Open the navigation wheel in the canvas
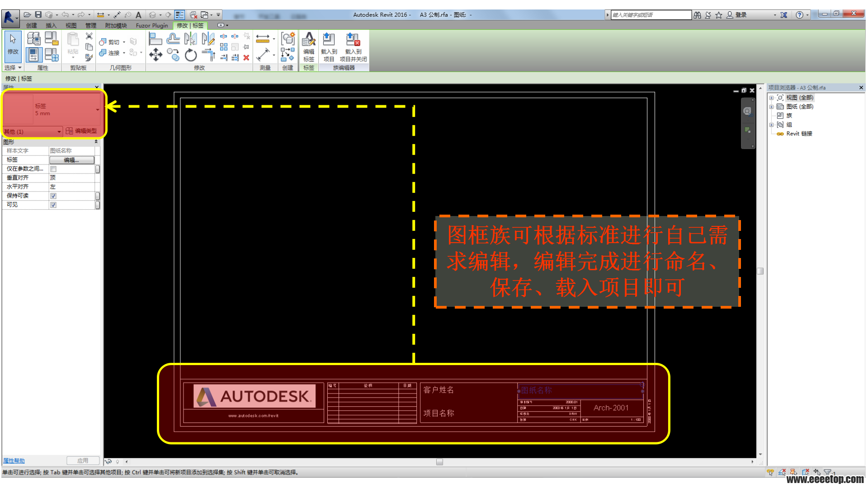The image size is (868, 488). point(747,111)
